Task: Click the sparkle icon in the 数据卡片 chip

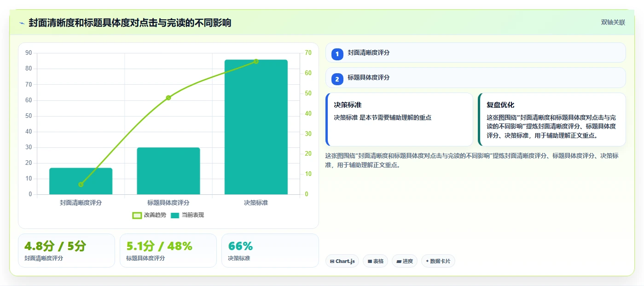Action: point(427,261)
